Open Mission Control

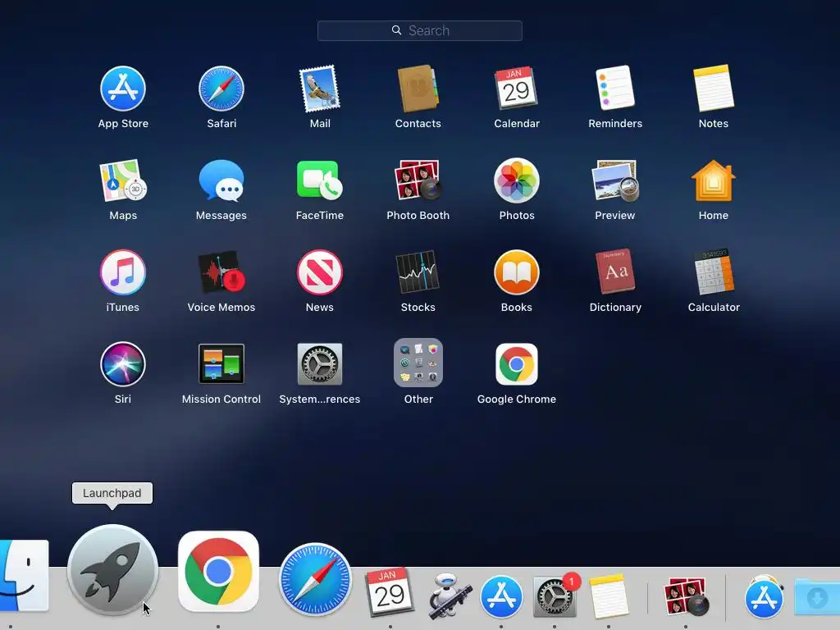click(221, 364)
